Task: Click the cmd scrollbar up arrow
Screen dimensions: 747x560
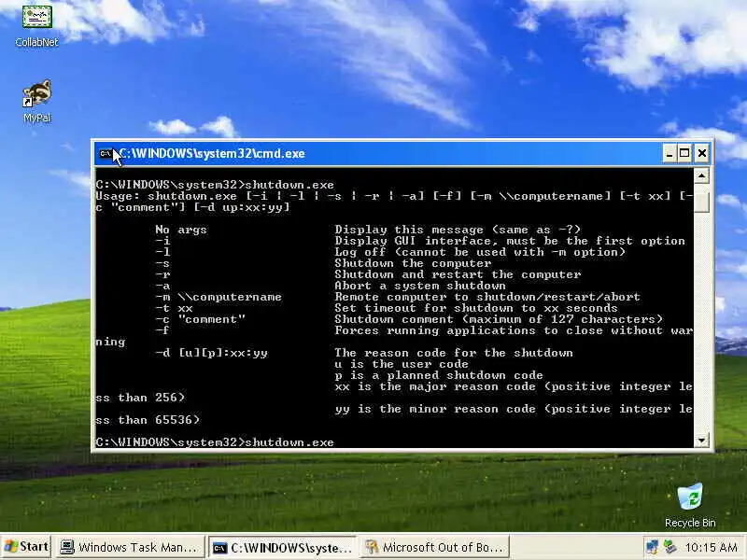Action: [701, 176]
